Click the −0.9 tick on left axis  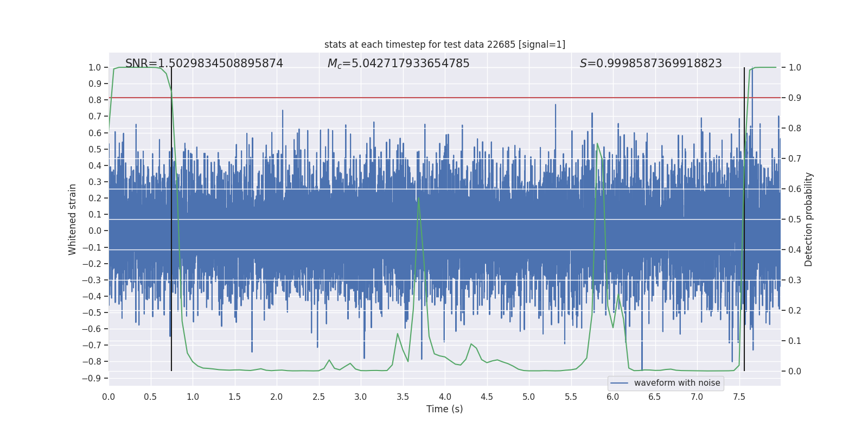(x=92, y=378)
